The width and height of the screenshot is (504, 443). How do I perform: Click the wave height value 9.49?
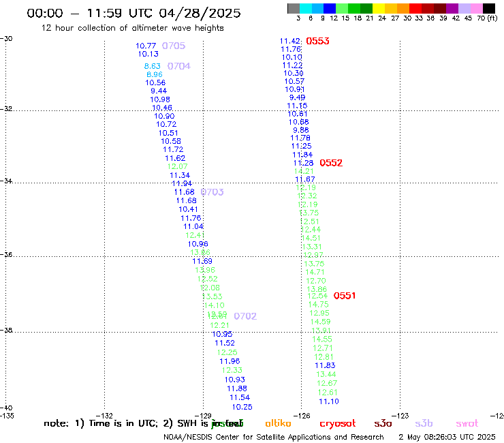pyautogui.click(x=298, y=97)
